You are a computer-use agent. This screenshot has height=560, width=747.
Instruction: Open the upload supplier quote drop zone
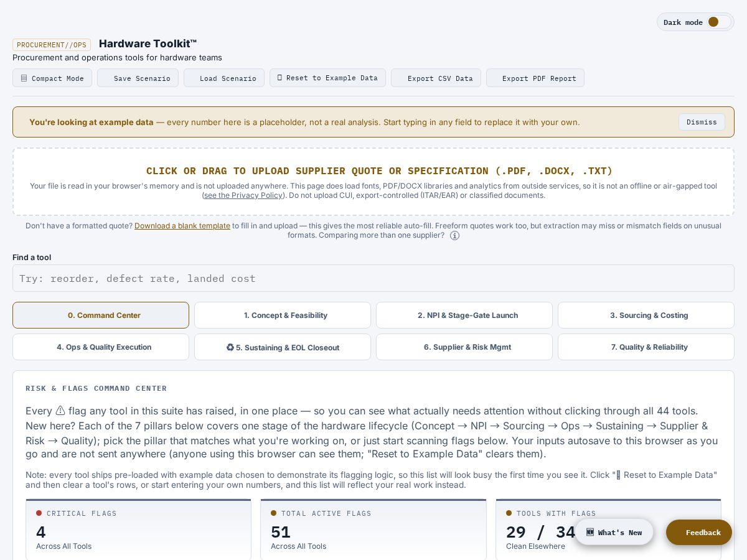pyautogui.click(x=374, y=182)
